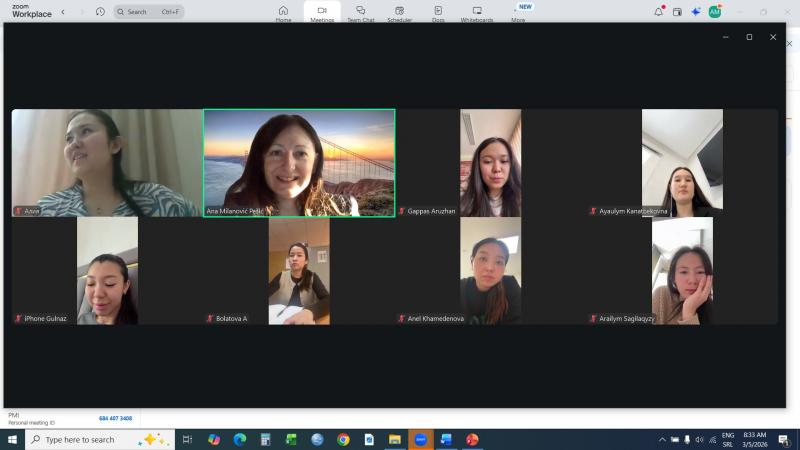
Task: Open the AI Companion sparkle icon
Action: 696,12
